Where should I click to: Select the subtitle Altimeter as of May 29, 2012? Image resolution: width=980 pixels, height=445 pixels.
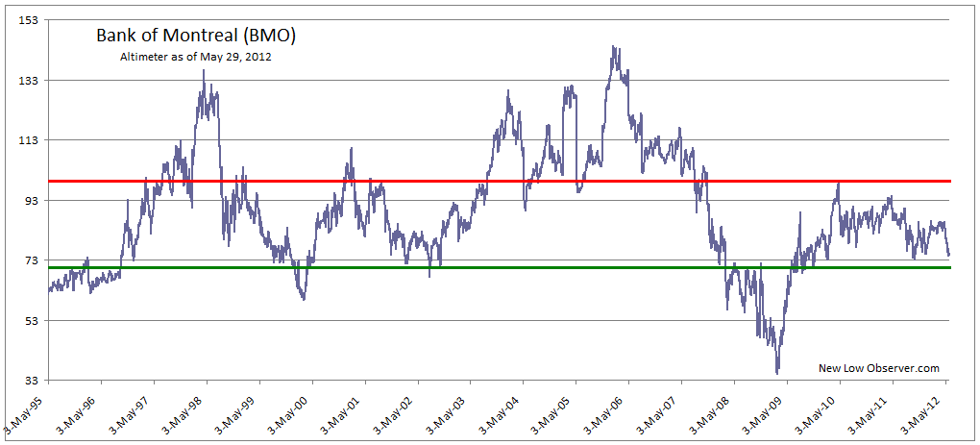click(196, 57)
